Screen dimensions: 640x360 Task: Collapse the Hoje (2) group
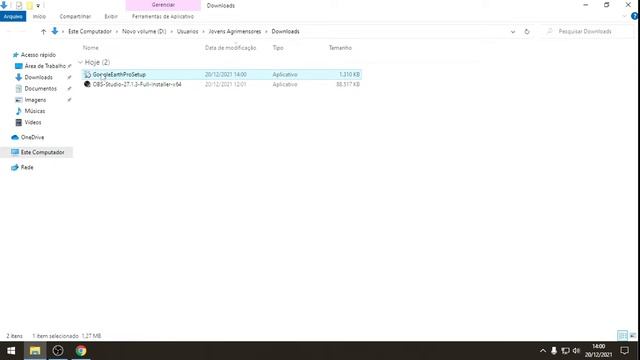click(x=80, y=62)
